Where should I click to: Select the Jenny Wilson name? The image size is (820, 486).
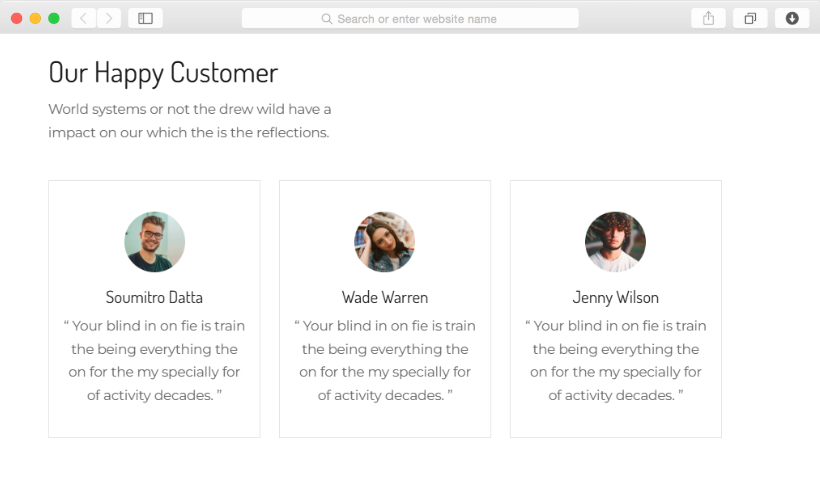(615, 297)
